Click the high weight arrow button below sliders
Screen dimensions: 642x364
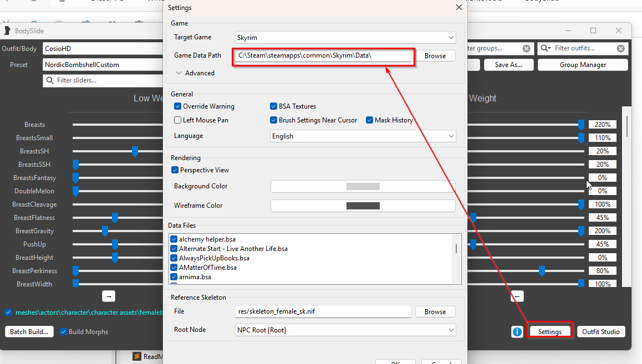click(x=517, y=296)
